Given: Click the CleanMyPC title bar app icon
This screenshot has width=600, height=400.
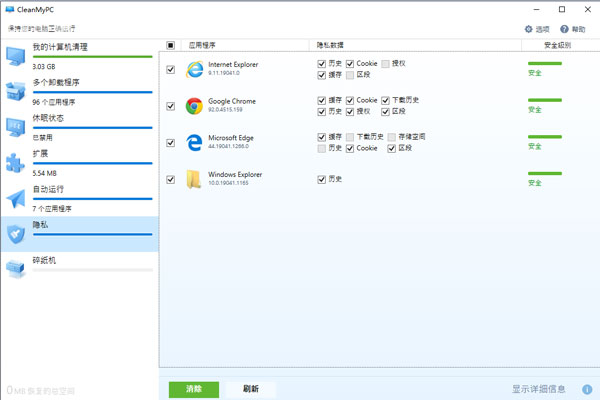Looking at the screenshot, I should click(x=10, y=10).
